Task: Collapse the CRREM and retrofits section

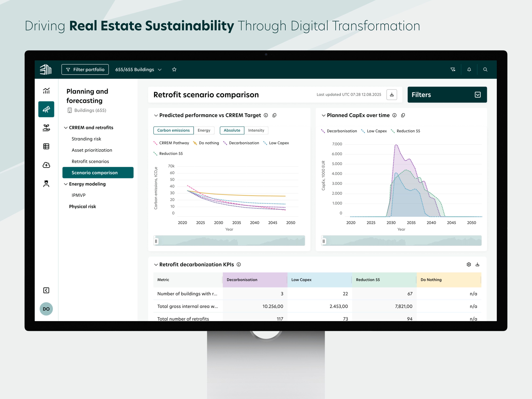Action: pyautogui.click(x=66, y=128)
